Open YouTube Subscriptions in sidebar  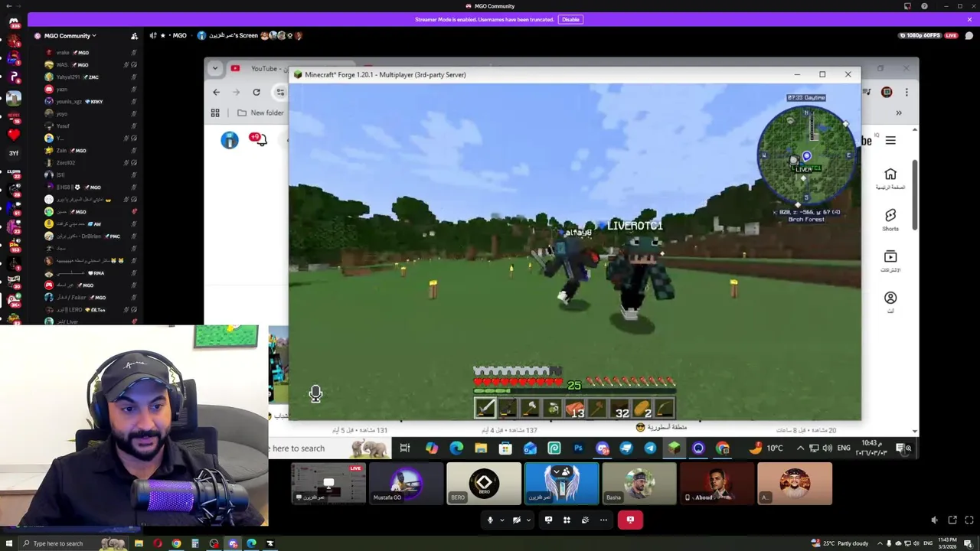[890, 261]
